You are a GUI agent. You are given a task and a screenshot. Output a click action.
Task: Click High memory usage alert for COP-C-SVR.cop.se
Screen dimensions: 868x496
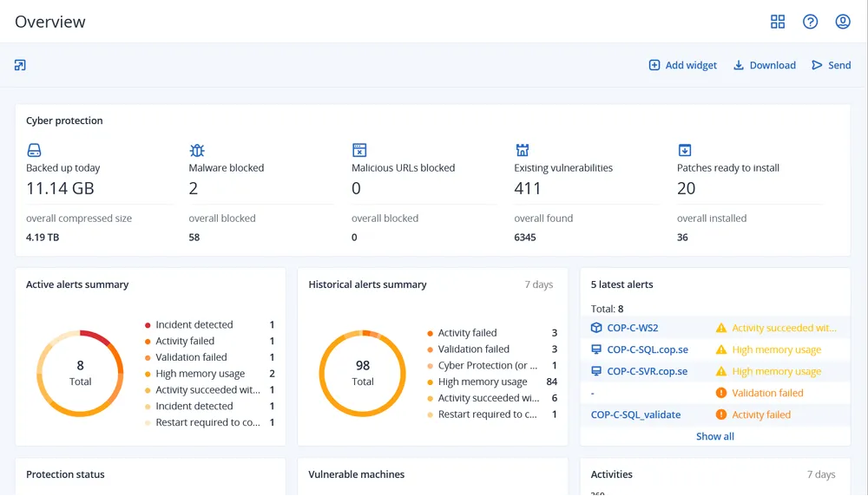pyautogui.click(x=777, y=371)
